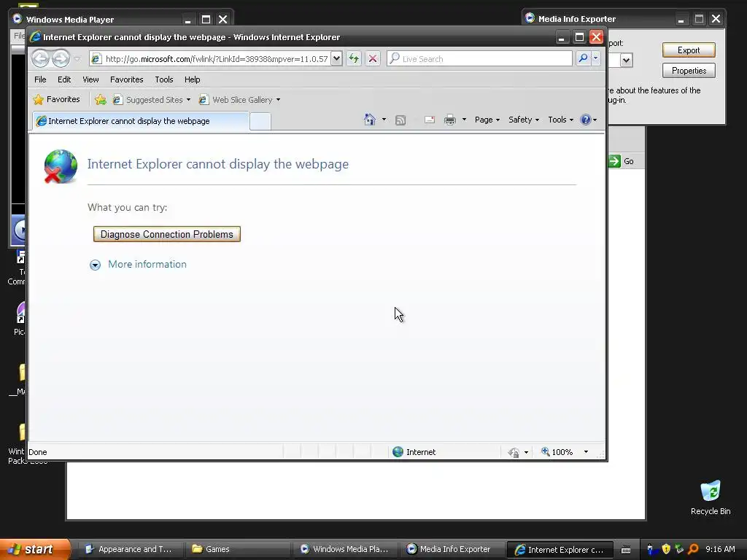Switch to Windows Media Player taskbar item

pyautogui.click(x=344, y=549)
